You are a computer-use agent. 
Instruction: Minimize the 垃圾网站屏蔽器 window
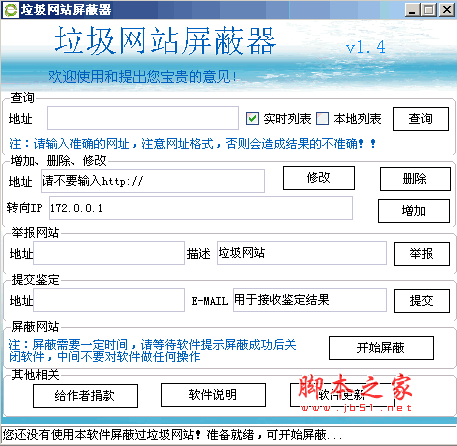(413, 10)
